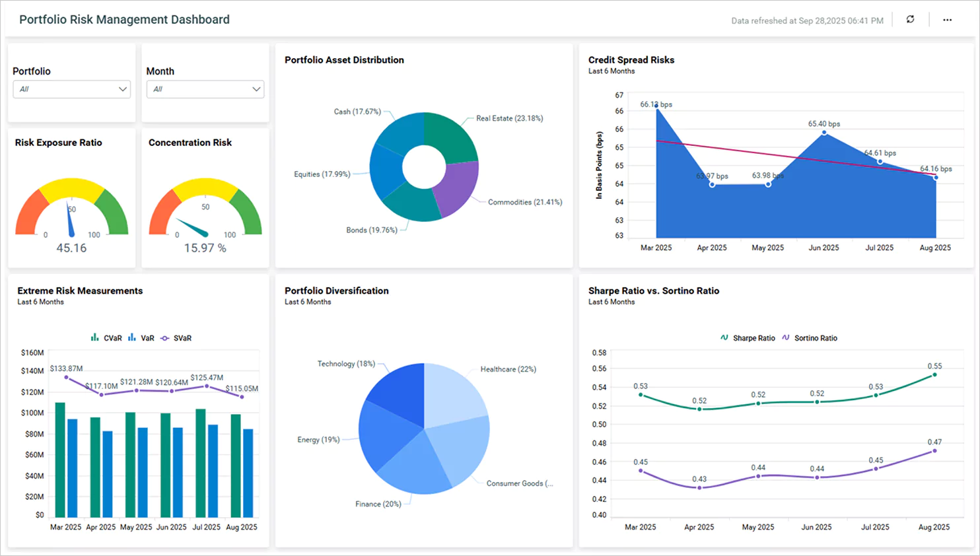Open the more options ellipsis menu
Screen dimensions: 980x556
pos(947,19)
